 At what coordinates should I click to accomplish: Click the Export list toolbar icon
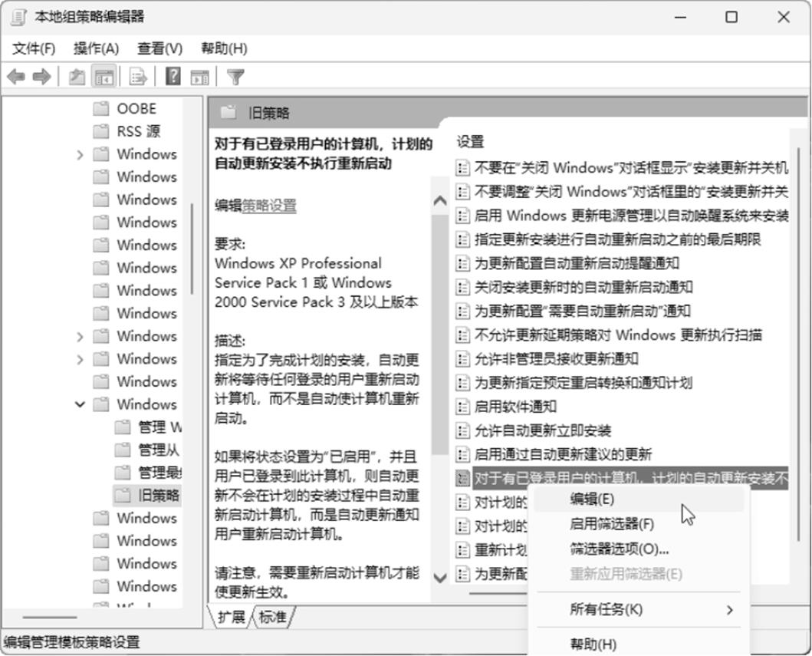(138, 77)
